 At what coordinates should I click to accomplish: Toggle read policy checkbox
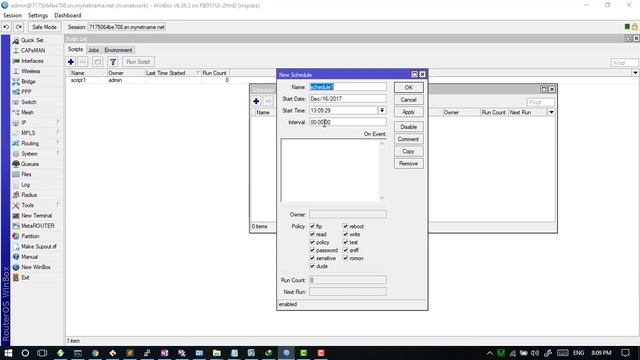pos(312,234)
